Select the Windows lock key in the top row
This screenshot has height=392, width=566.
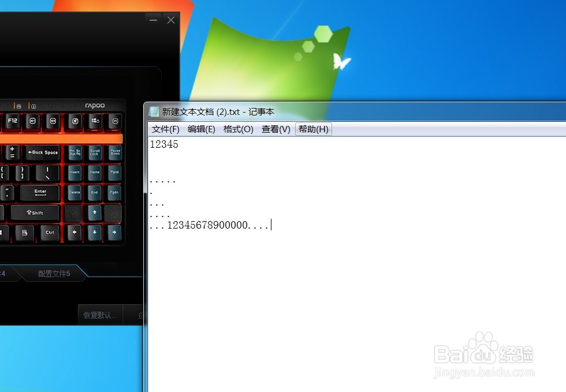click(x=95, y=121)
